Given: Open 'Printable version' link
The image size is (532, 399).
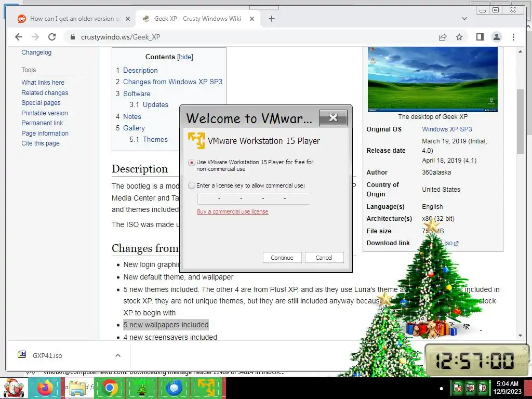Looking at the screenshot, I should point(45,113).
